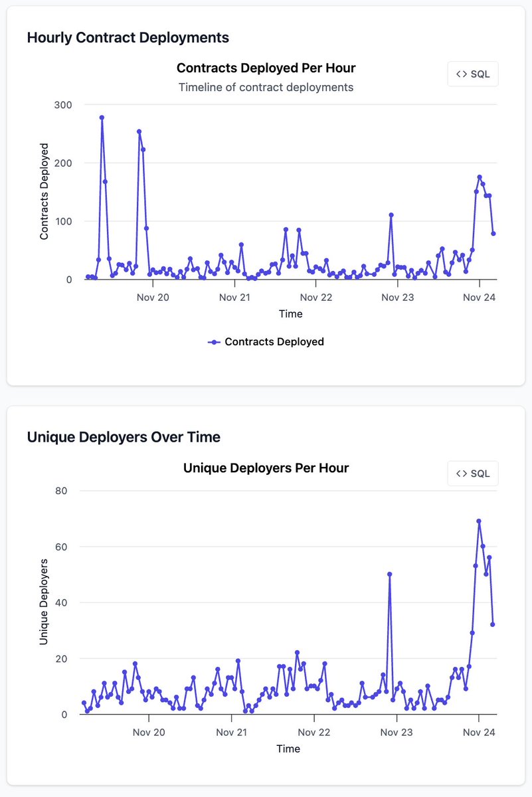Select the final data point of Unique Deployers chart
Image resolution: width=532 pixels, height=797 pixels.
pyautogui.click(x=493, y=624)
